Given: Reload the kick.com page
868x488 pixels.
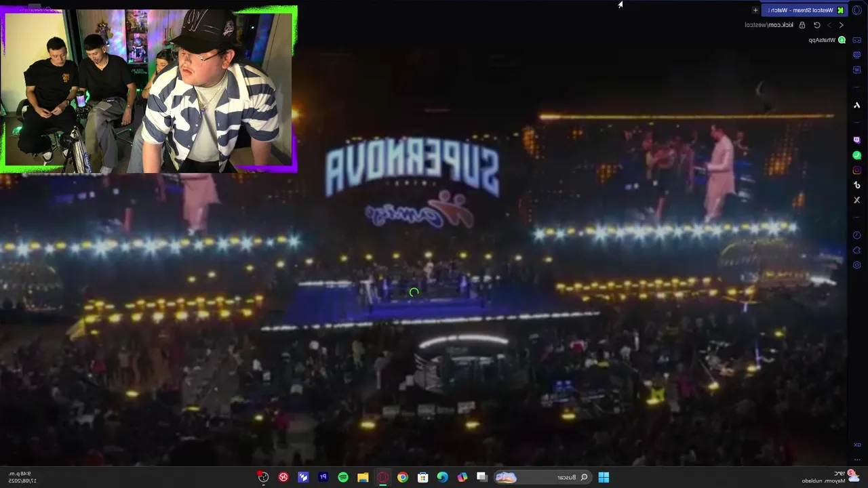Looking at the screenshot, I should 817,25.
